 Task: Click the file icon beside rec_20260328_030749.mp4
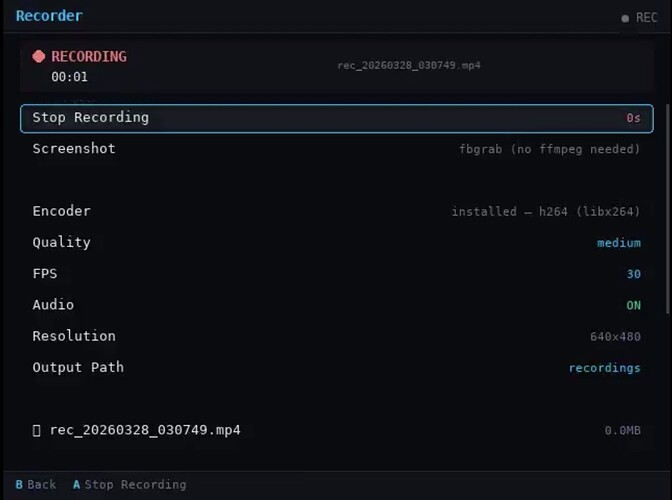37,430
